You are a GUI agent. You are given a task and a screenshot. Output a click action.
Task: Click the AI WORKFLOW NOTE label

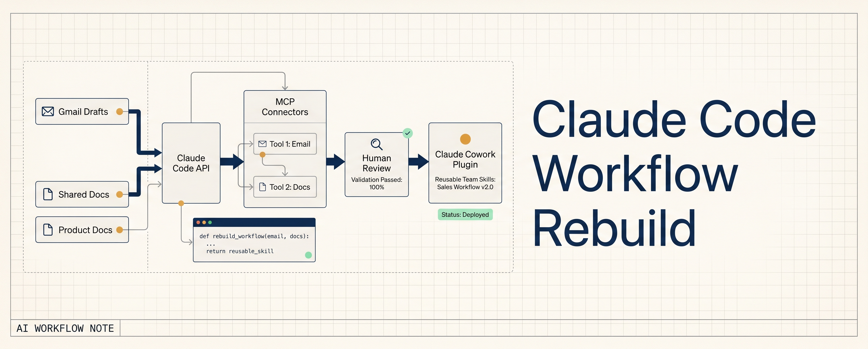click(65, 328)
